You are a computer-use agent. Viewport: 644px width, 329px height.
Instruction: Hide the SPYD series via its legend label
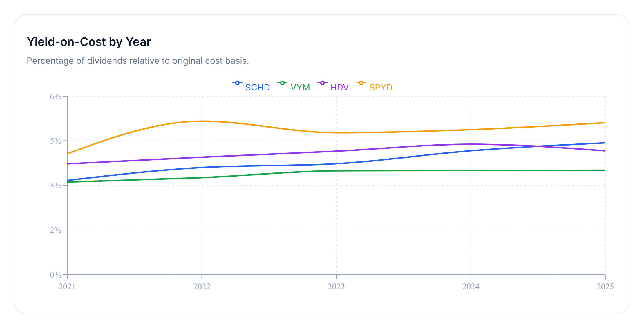381,87
